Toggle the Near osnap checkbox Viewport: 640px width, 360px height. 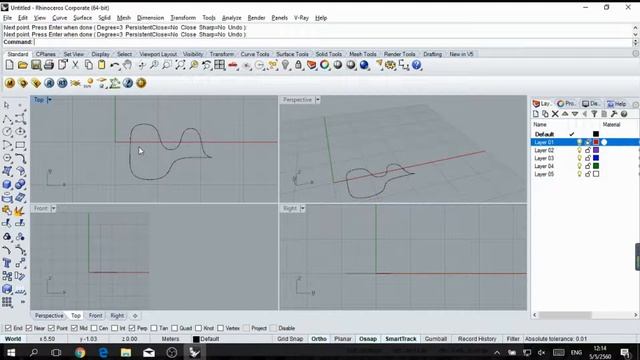pos(29,328)
